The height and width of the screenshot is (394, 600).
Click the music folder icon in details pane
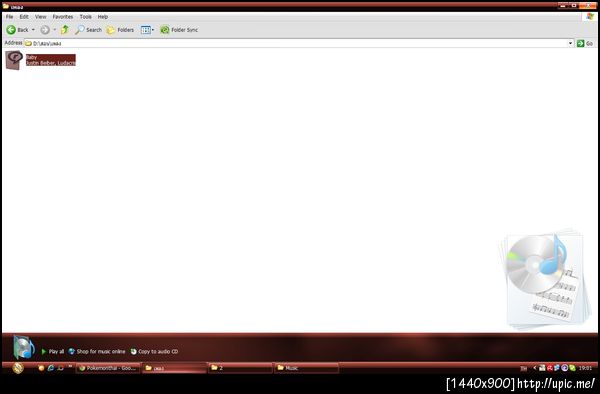pos(23,347)
